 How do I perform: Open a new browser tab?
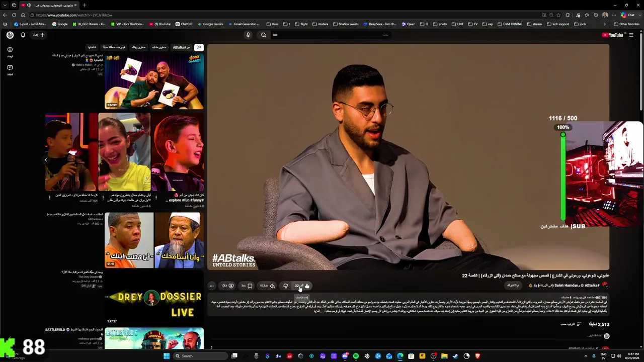(84, 5)
